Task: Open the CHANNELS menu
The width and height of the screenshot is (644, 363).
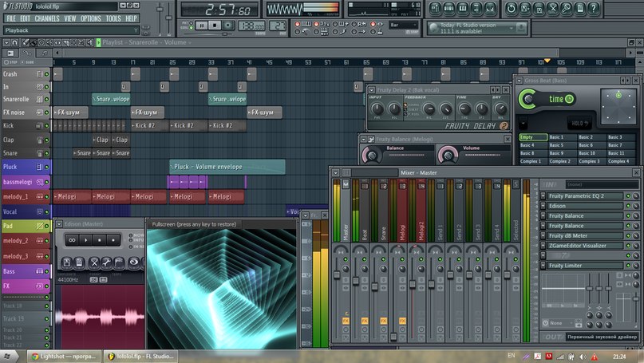Action: tap(47, 18)
